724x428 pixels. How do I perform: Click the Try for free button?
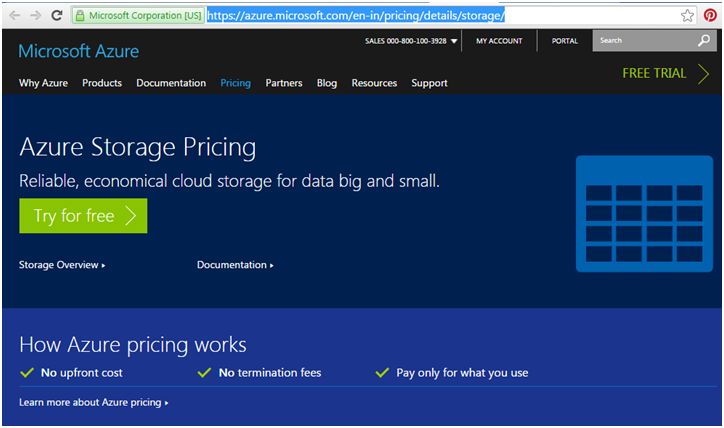click(83, 216)
